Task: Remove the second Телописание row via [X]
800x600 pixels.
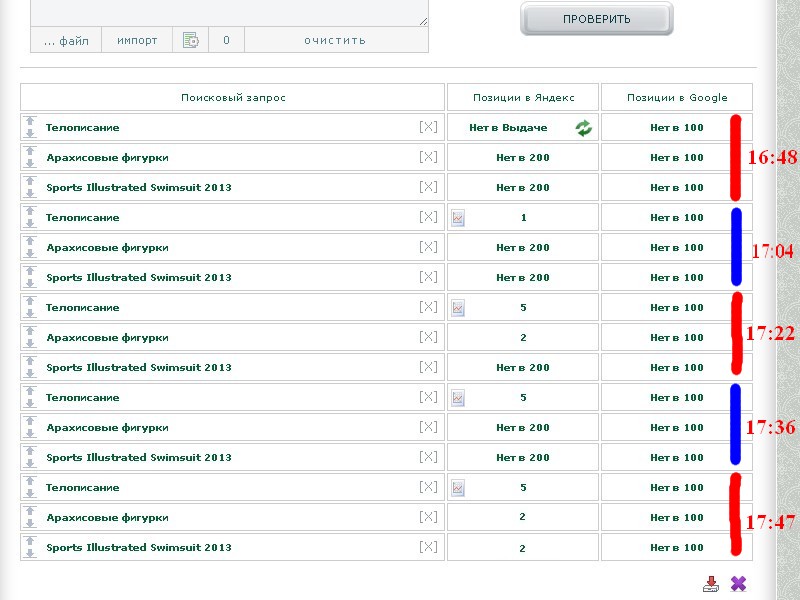Action: pyautogui.click(x=428, y=217)
